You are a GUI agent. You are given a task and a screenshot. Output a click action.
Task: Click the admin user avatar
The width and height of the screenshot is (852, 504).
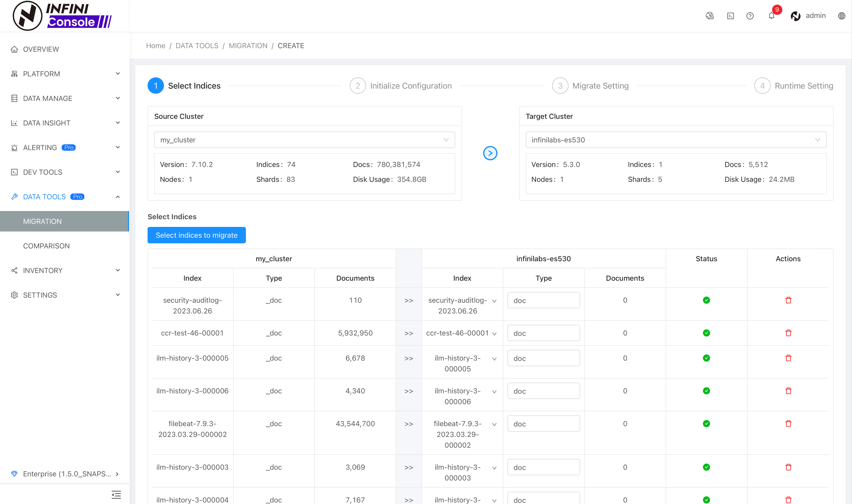tap(795, 16)
